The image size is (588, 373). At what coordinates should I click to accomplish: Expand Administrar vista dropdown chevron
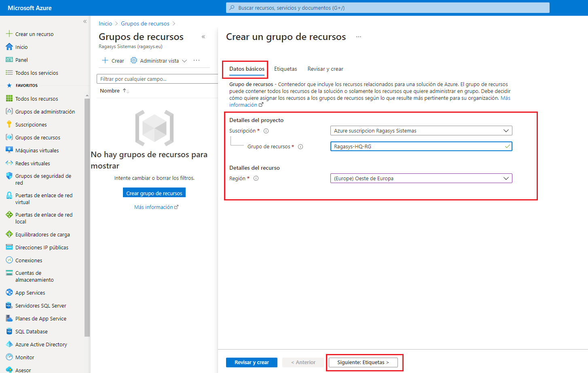(x=184, y=61)
